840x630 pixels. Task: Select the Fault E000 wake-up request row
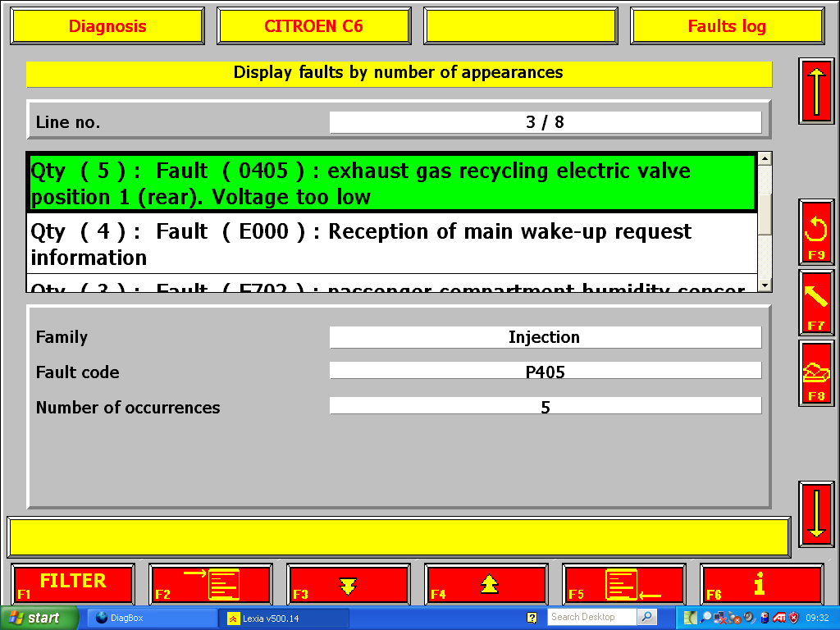coord(392,244)
